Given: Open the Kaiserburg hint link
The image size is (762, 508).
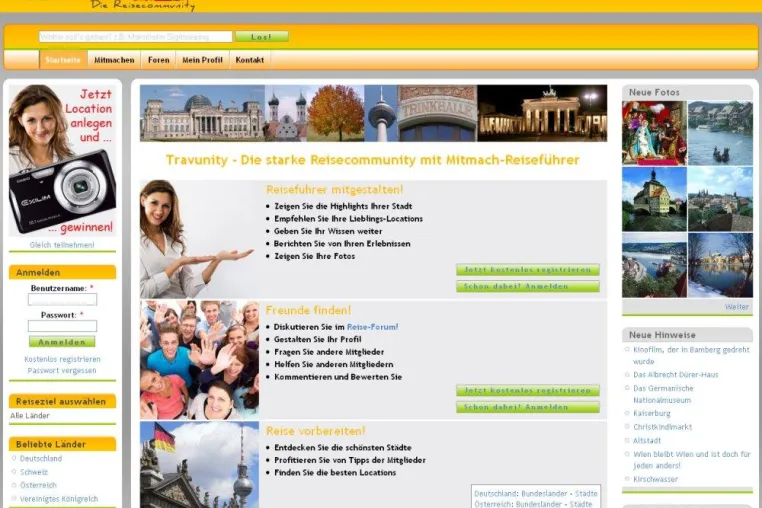Looking at the screenshot, I should 652,413.
